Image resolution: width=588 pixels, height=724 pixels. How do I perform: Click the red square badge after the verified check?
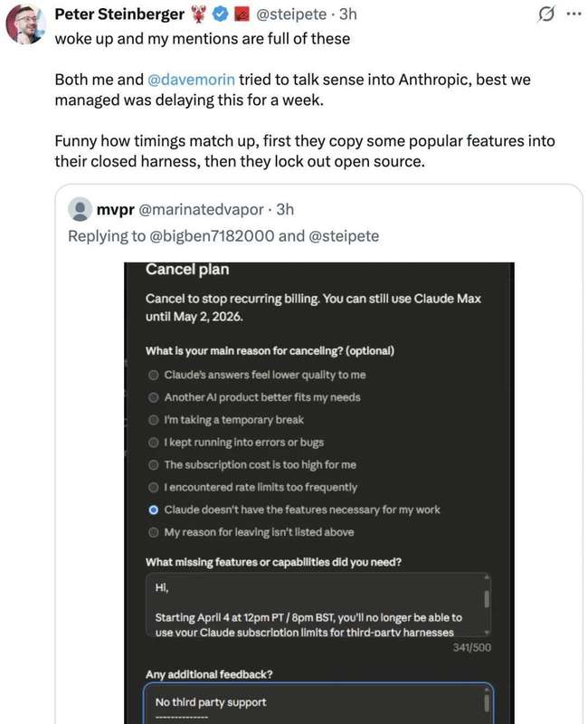[x=239, y=11]
